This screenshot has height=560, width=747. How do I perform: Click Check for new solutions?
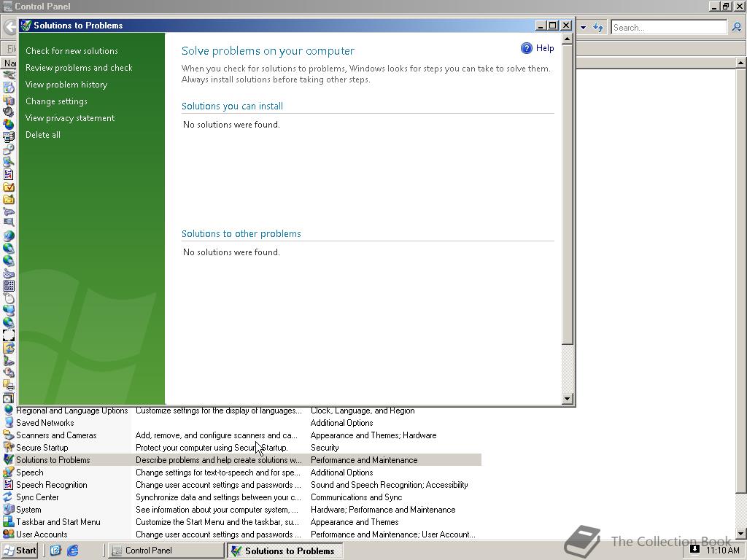pos(71,51)
